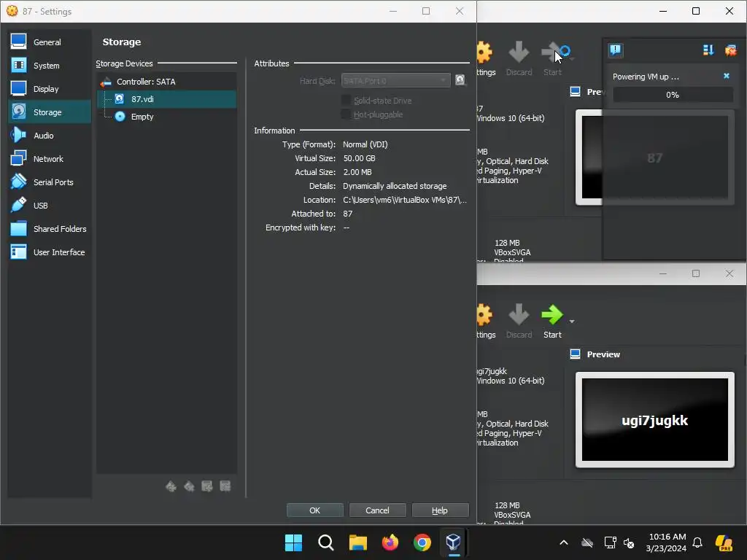Image resolution: width=747 pixels, height=560 pixels.
Task: Show hidden system tray icons
Action: pyautogui.click(x=564, y=542)
